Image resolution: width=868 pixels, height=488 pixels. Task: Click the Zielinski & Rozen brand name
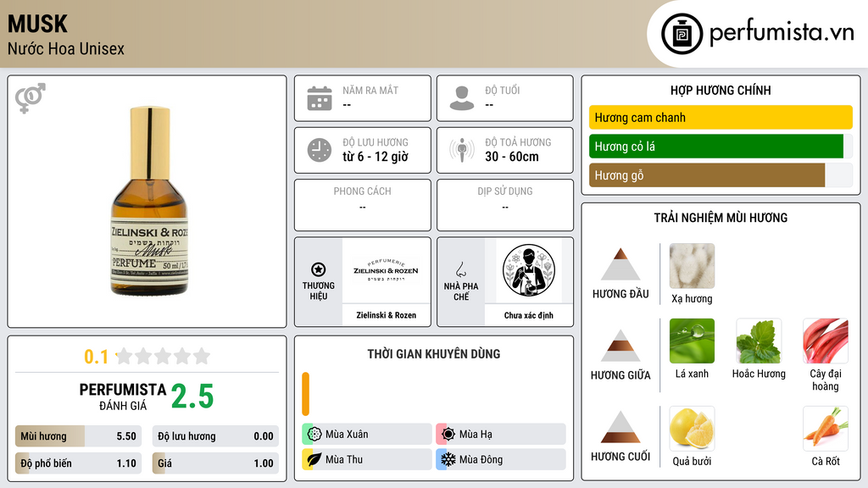point(386,315)
